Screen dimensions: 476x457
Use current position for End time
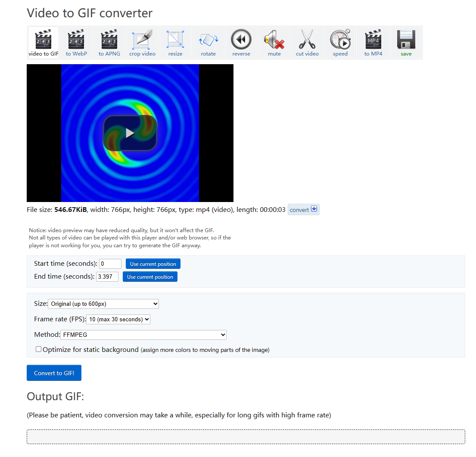click(x=150, y=277)
